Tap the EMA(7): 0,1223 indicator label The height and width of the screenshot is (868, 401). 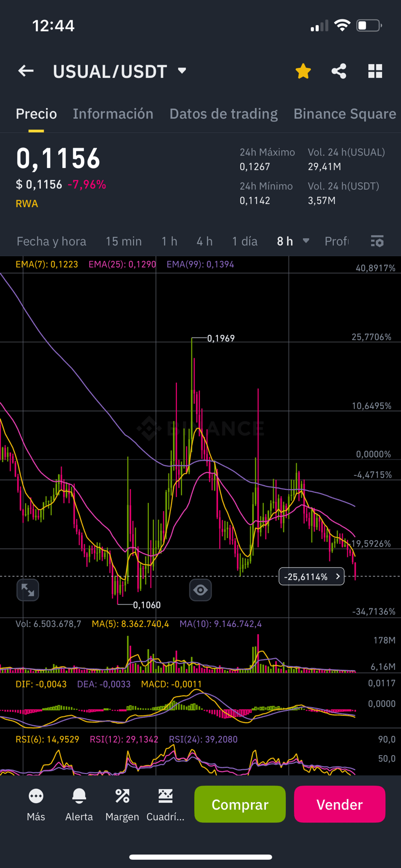point(46,264)
